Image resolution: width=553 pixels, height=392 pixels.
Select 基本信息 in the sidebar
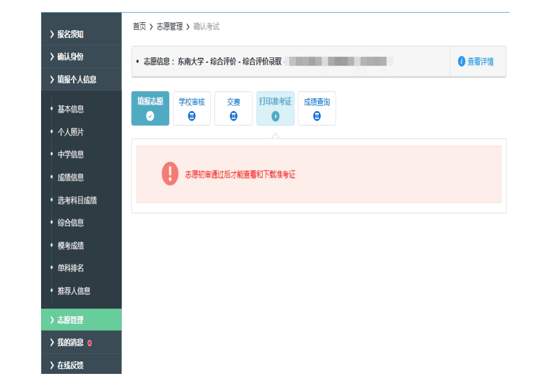pyautogui.click(x=71, y=109)
